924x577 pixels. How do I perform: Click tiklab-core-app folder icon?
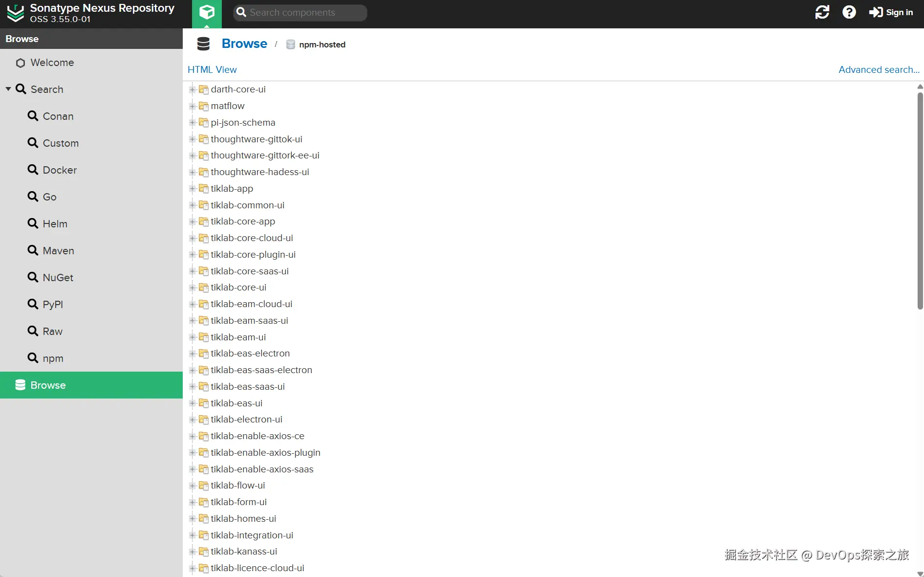click(204, 222)
